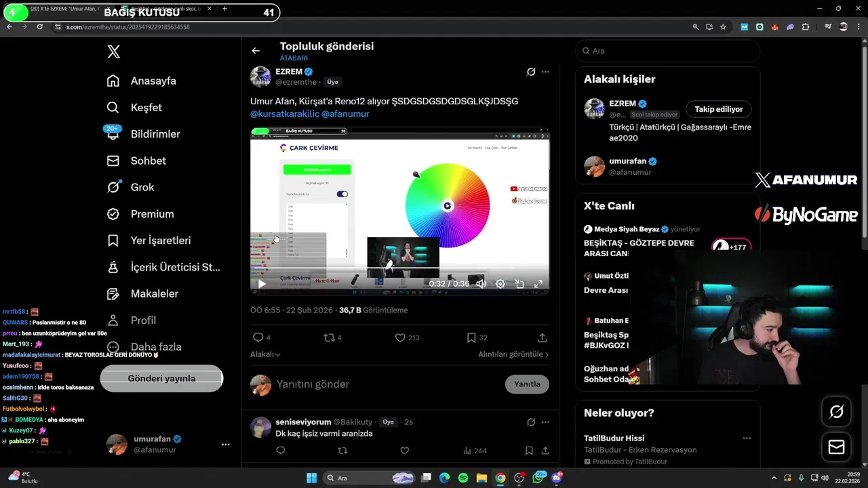Open the floating messages envelope button

[x=837, y=447]
